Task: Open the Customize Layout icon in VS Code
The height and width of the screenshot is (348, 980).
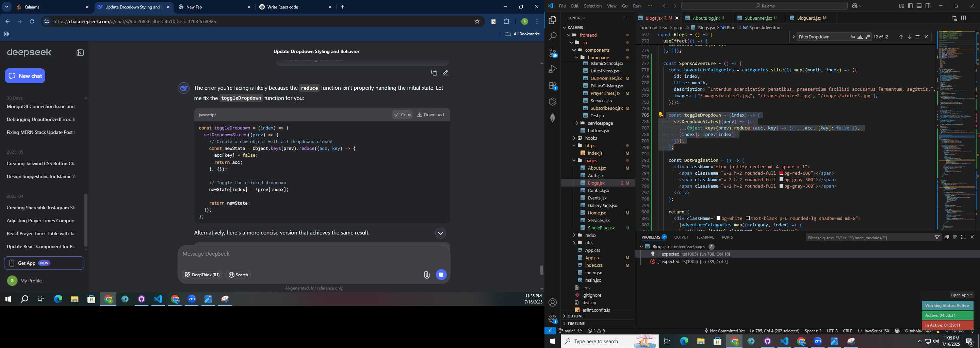Action: pos(901,6)
